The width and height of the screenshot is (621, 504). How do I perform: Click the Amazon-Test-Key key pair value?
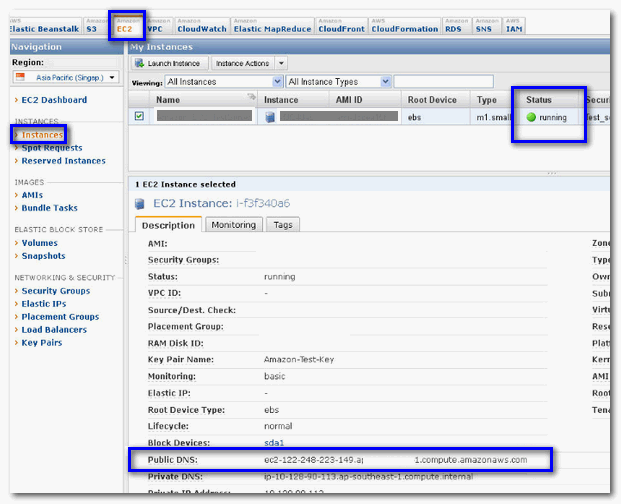point(299,359)
